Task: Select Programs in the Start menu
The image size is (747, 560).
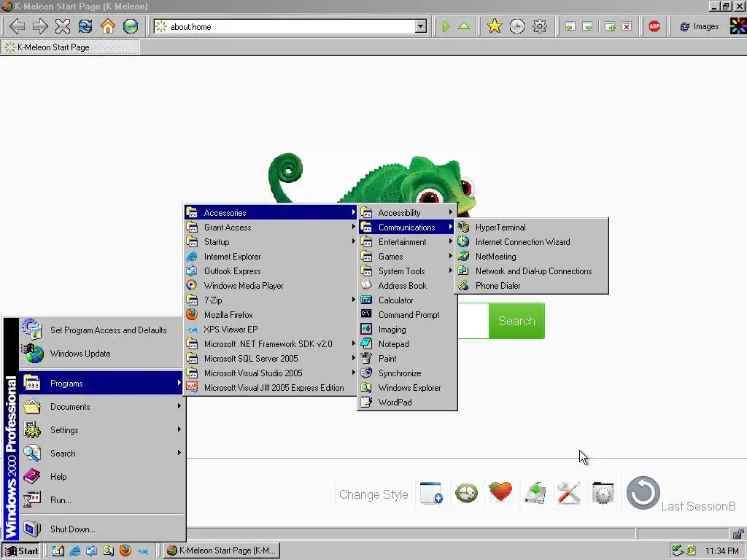Action: (x=101, y=384)
